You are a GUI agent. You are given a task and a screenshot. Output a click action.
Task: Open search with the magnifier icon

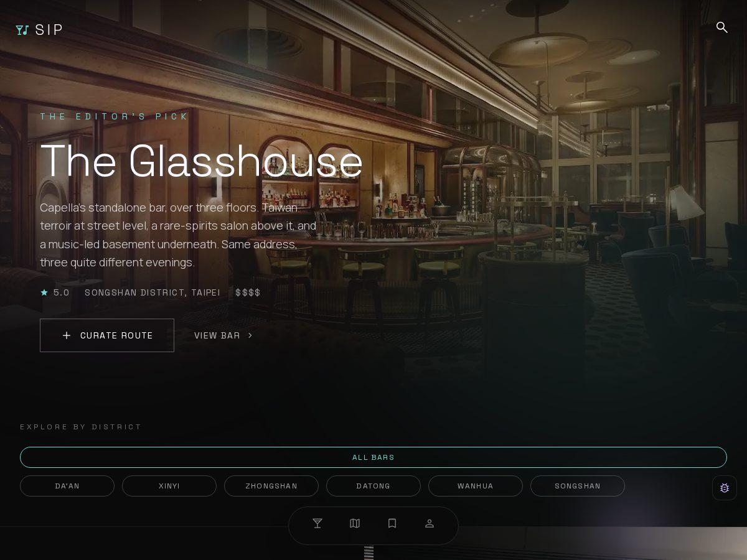(721, 27)
